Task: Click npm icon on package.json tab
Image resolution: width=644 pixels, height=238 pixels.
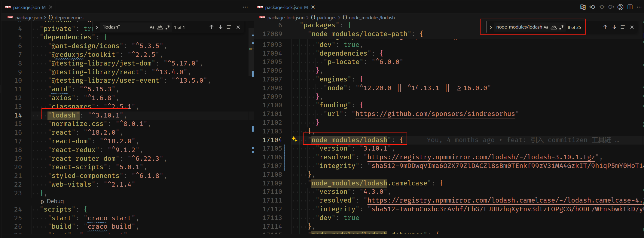Action: coord(8,7)
